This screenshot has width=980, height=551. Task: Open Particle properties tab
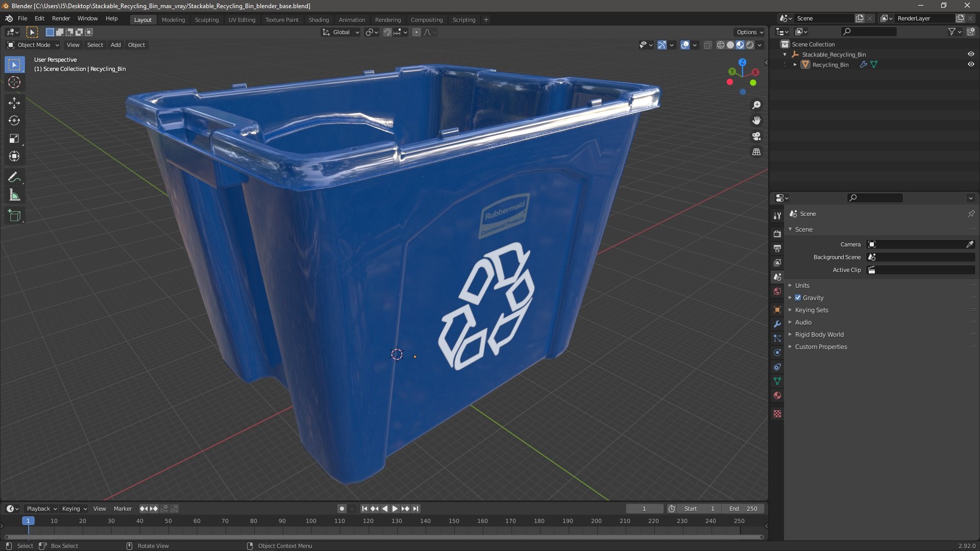click(777, 338)
